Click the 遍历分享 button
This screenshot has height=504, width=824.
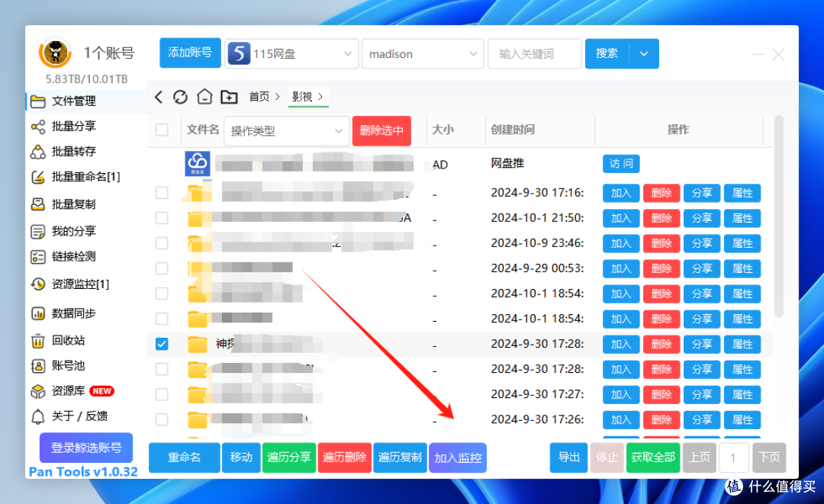pyautogui.click(x=289, y=457)
